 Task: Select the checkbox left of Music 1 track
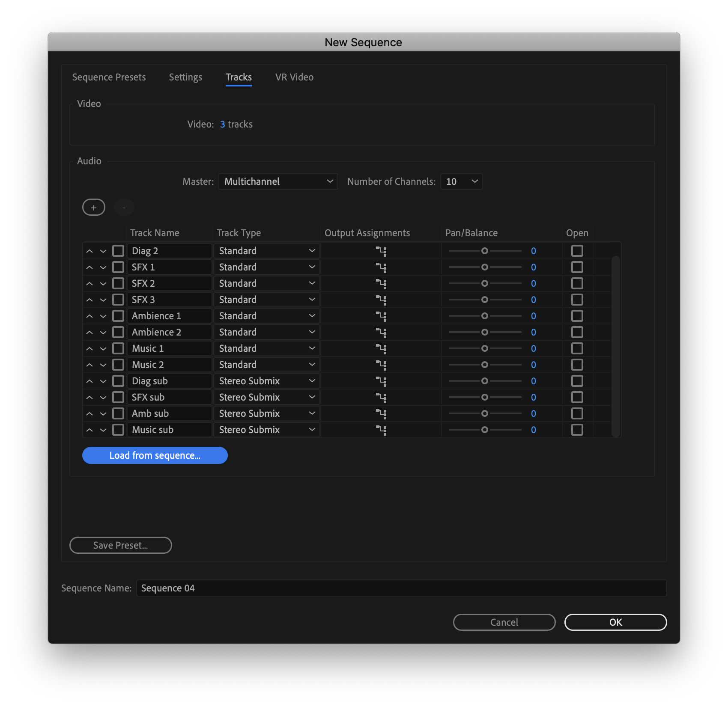(x=118, y=348)
